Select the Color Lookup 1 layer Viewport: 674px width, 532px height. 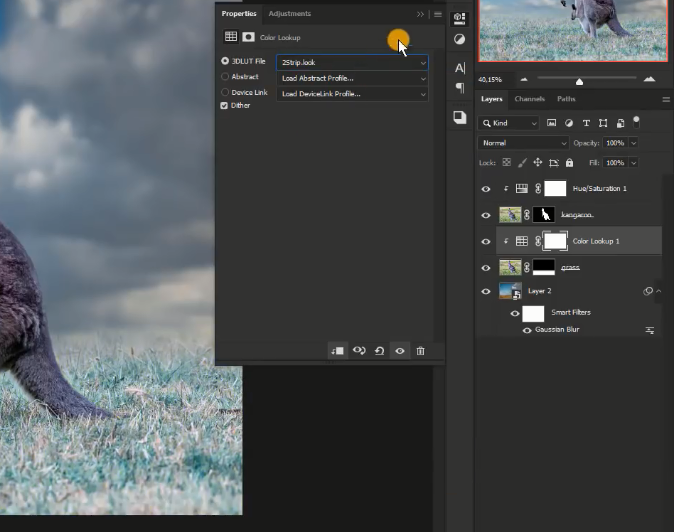pos(596,241)
